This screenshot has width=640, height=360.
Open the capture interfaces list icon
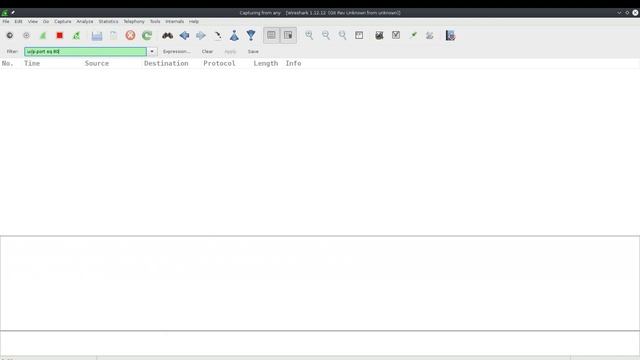pos(9,36)
